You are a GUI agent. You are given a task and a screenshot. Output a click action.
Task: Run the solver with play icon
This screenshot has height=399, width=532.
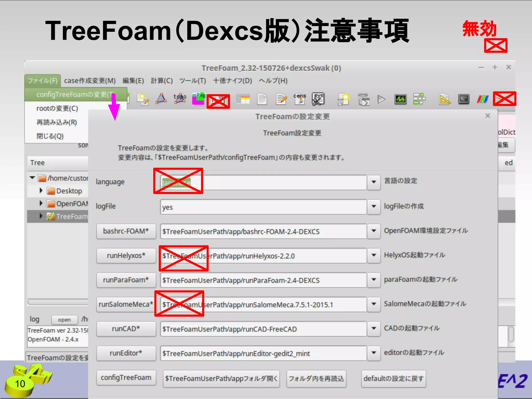[381, 99]
